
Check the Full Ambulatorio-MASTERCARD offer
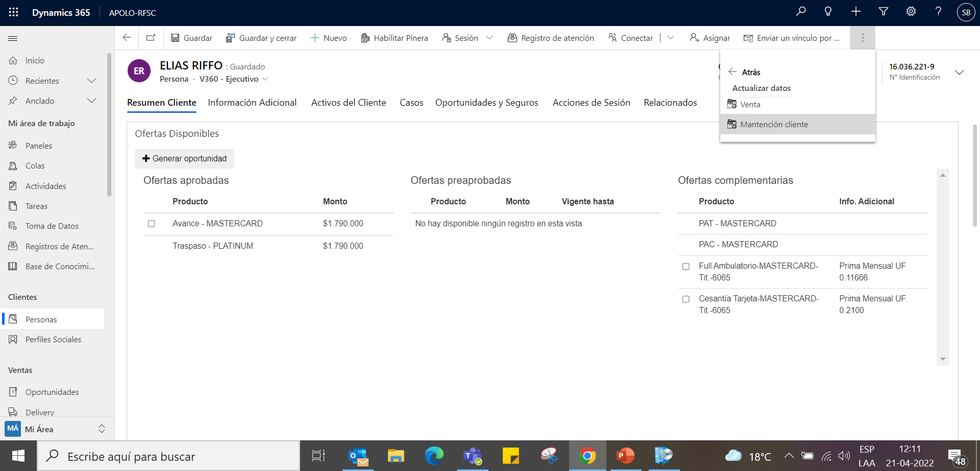coord(686,267)
